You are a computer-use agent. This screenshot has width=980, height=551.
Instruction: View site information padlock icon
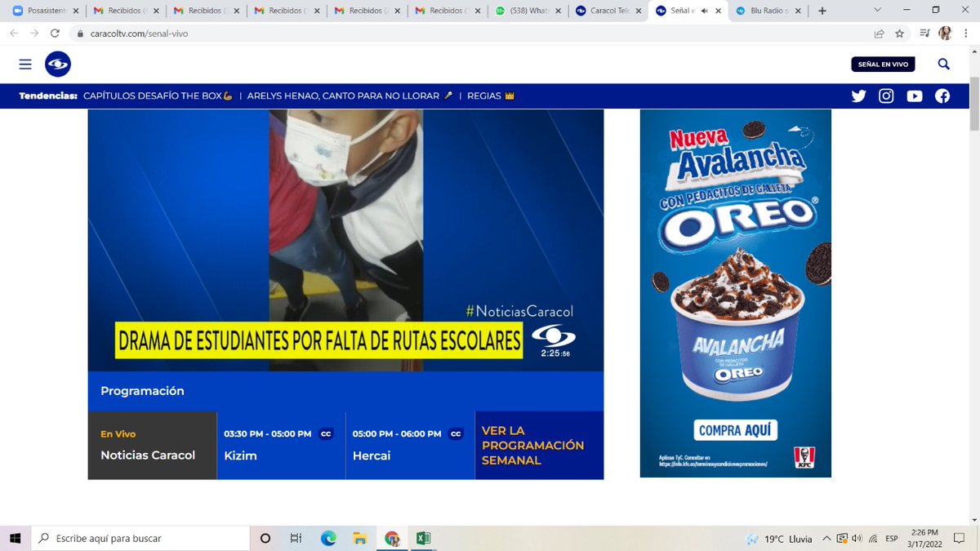80,33
